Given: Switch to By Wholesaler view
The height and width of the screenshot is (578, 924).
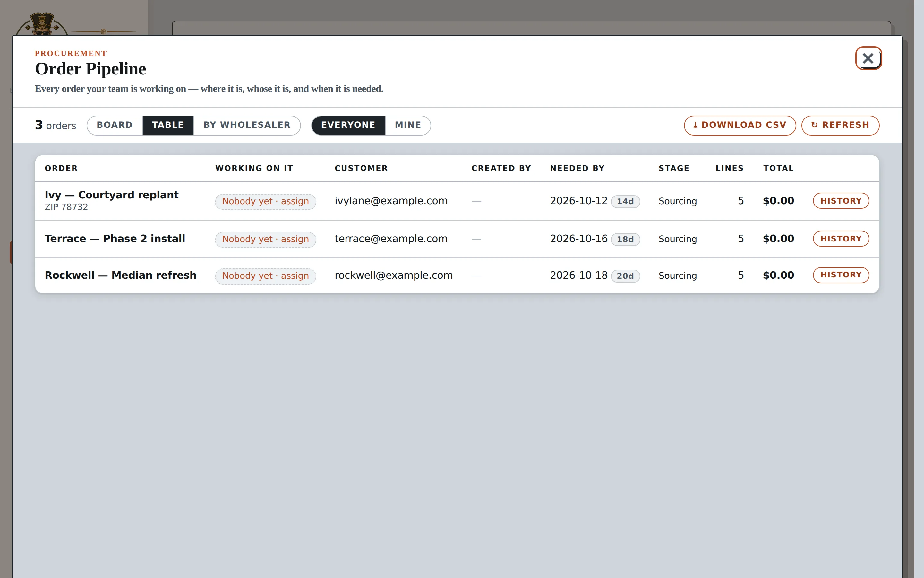Looking at the screenshot, I should 247,125.
